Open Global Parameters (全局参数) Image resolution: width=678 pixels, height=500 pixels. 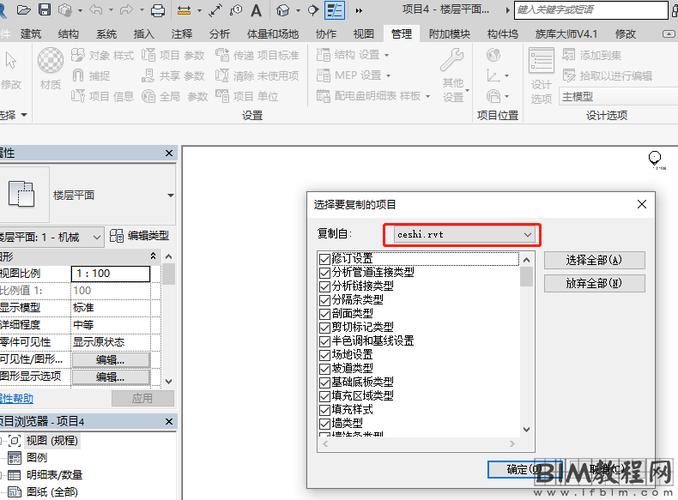[x=175, y=96]
